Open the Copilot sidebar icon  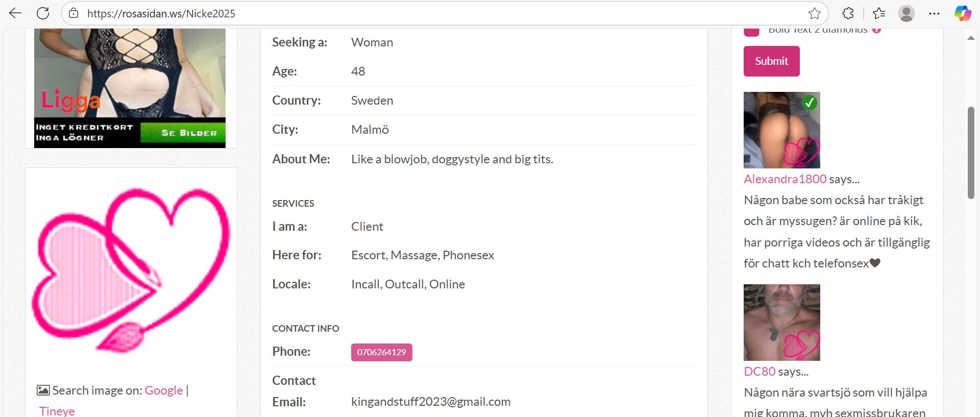point(963,13)
